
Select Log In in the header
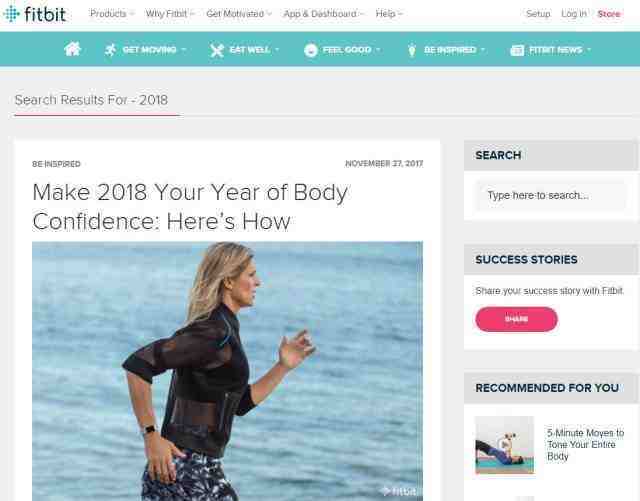(574, 14)
